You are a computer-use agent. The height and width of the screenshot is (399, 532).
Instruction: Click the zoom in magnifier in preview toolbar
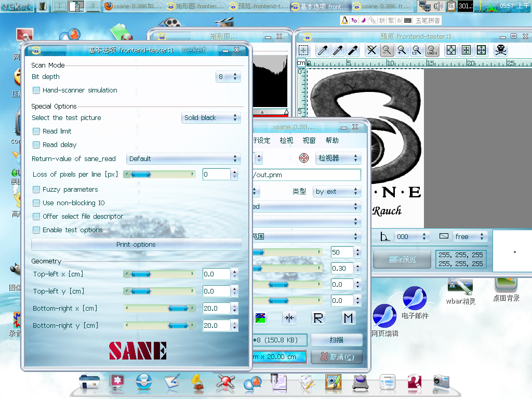pos(402,50)
